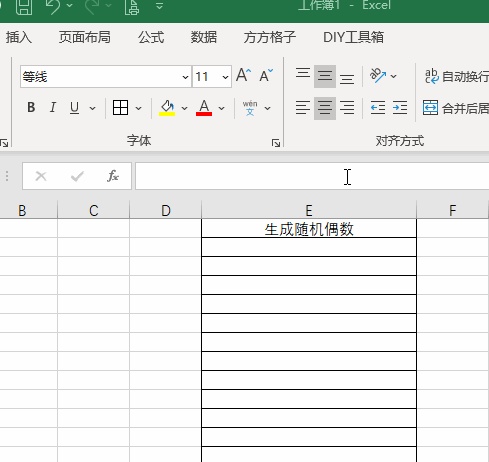Click the text Orientation icon
Viewport: 489px width, 462px height.
point(378,76)
